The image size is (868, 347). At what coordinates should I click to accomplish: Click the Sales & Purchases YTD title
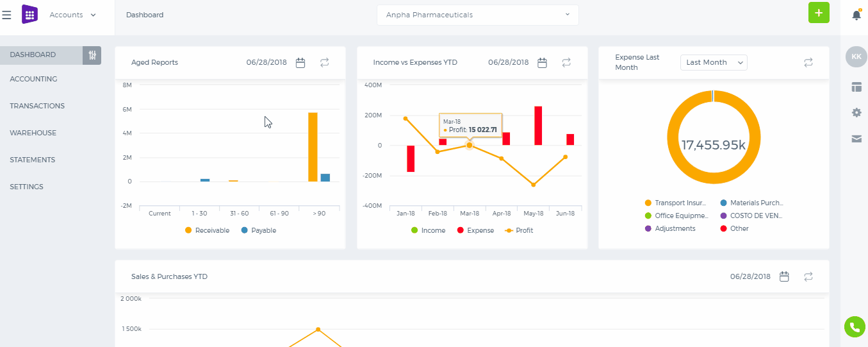(169, 276)
